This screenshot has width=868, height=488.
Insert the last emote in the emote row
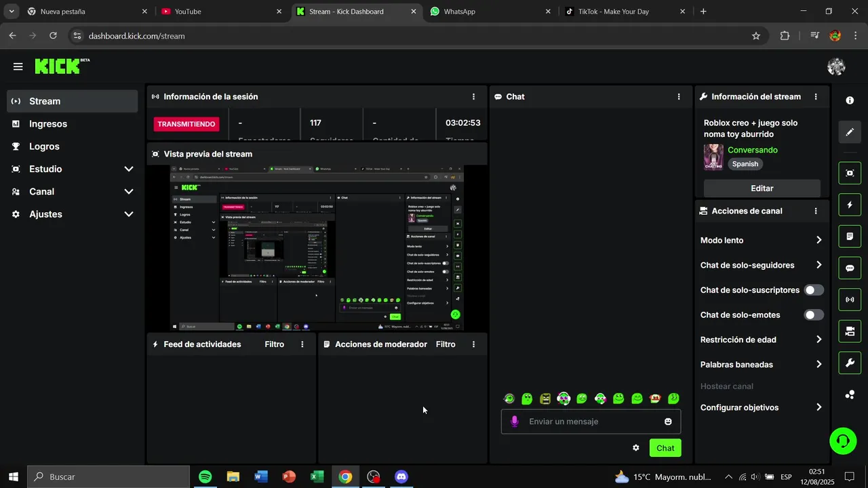[x=673, y=399]
